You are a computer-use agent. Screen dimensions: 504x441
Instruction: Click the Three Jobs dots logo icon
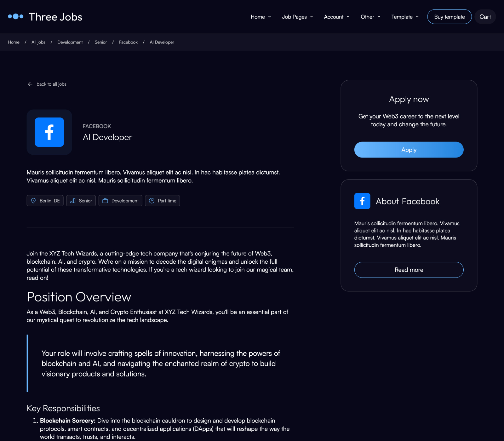click(x=15, y=16)
